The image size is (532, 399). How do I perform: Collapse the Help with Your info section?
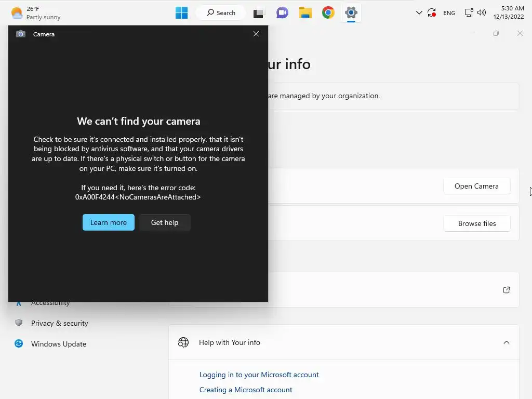[506, 342]
